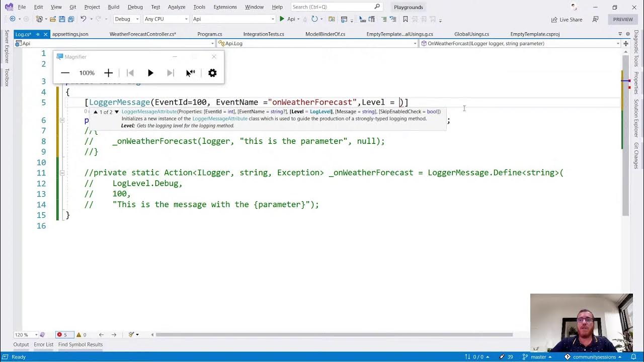Click the search magnifier icon in title bar
The image size is (644, 362).
click(x=377, y=7)
